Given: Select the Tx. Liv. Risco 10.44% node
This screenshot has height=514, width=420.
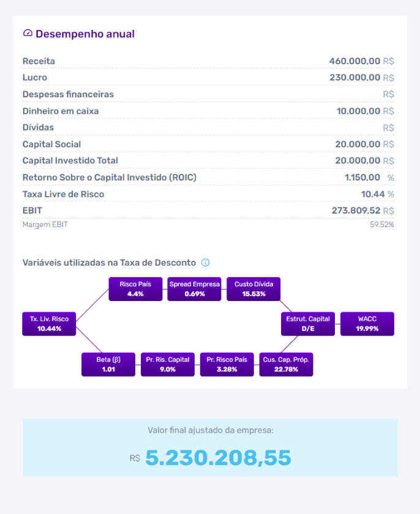Looking at the screenshot, I should pyautogui.click(x=49, y=324).
